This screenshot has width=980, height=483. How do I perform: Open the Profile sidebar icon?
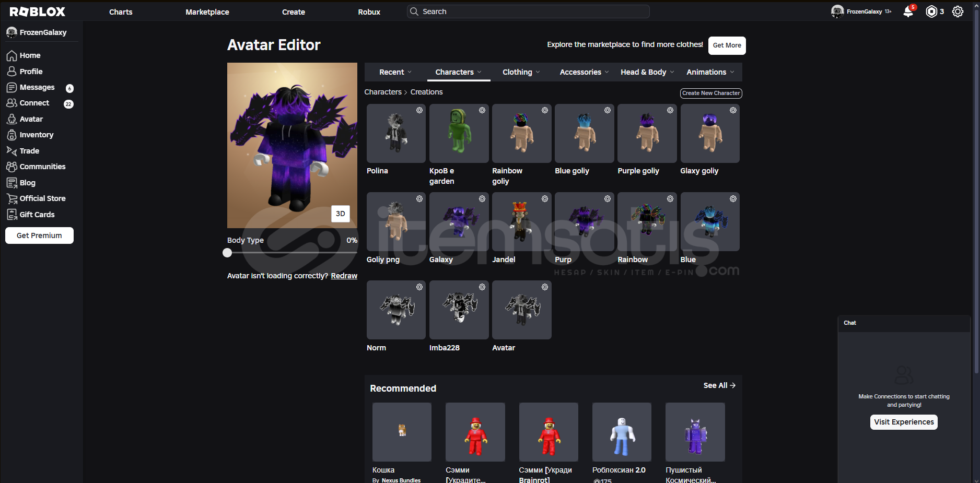tap(11, 72)
